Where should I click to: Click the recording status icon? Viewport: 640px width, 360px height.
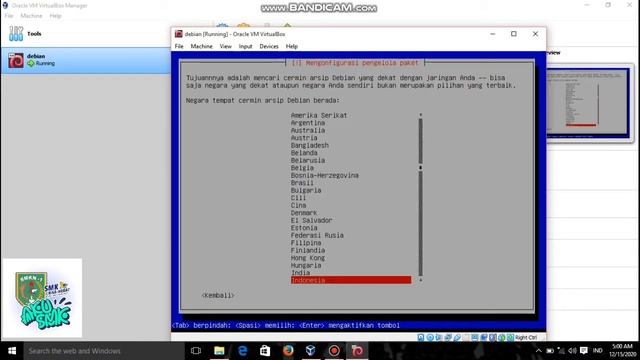point(484,338)
